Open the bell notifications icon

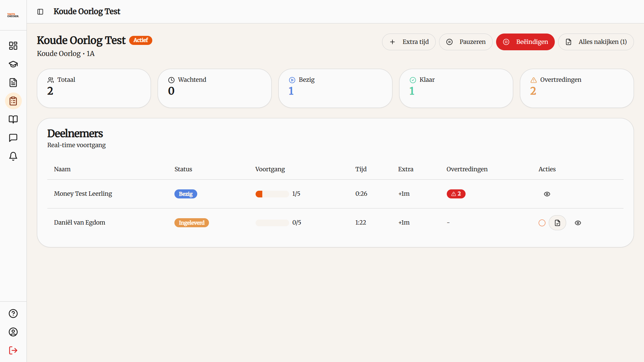[x=13, y=156]
